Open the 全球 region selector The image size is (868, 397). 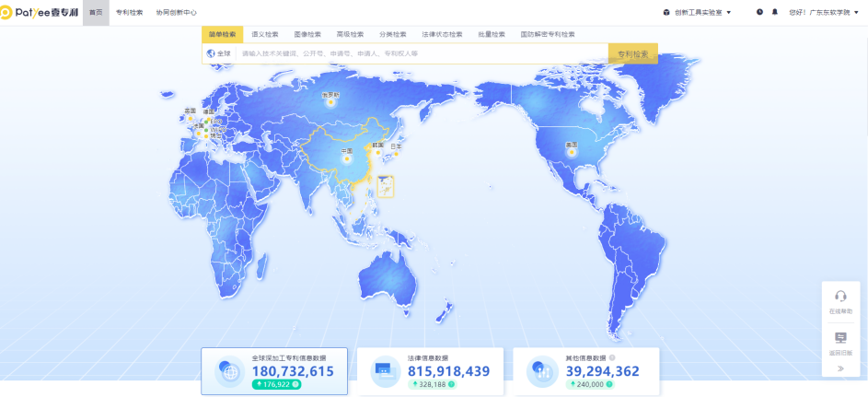(219, 53)
